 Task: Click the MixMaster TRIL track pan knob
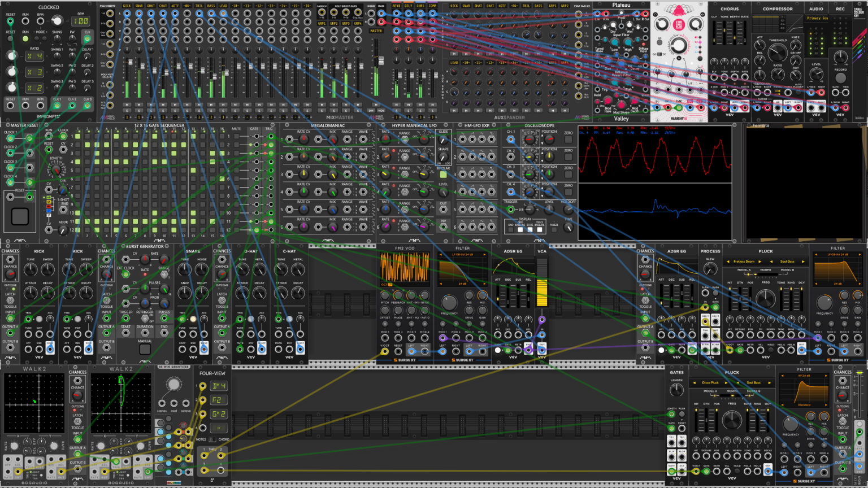click(x=199, y=50)
